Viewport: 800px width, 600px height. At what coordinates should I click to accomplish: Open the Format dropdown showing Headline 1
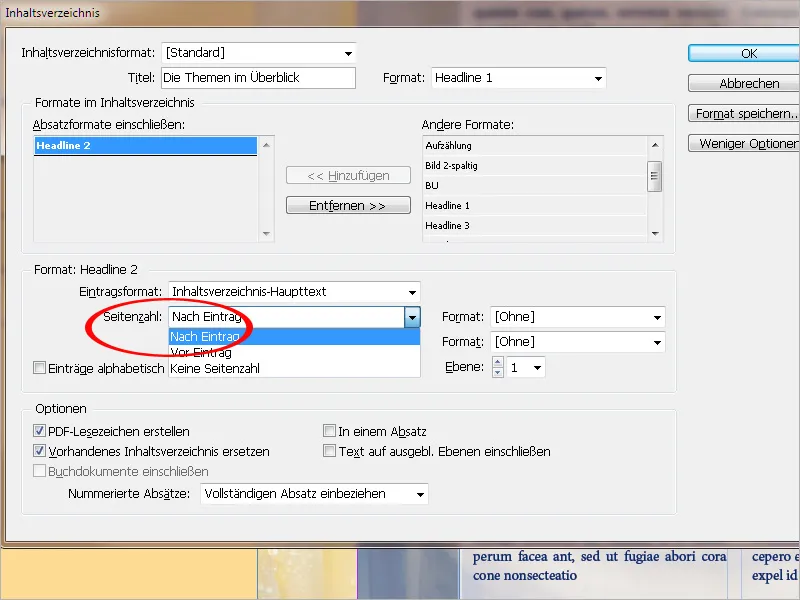click(597, 77)
